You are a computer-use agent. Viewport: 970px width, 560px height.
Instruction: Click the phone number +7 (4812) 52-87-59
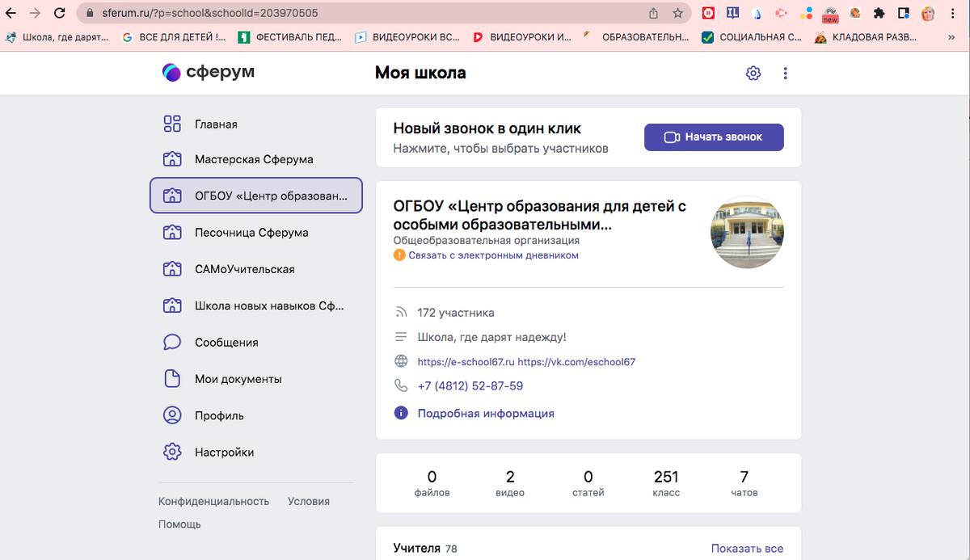click(470, 386)
